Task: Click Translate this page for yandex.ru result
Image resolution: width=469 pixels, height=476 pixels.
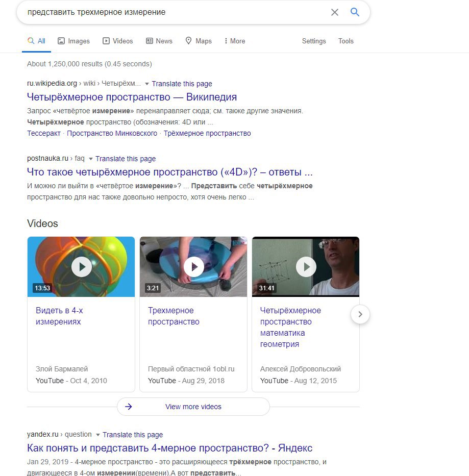Action: (x=133, y=435)
